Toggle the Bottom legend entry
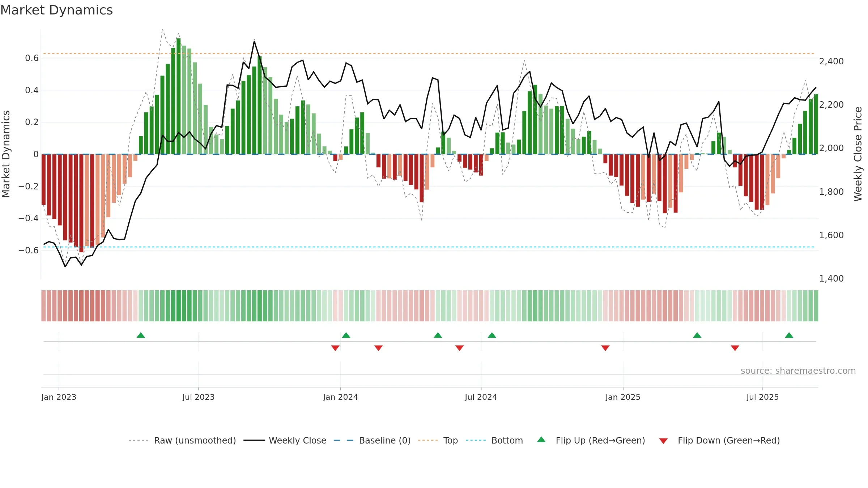 494,440
